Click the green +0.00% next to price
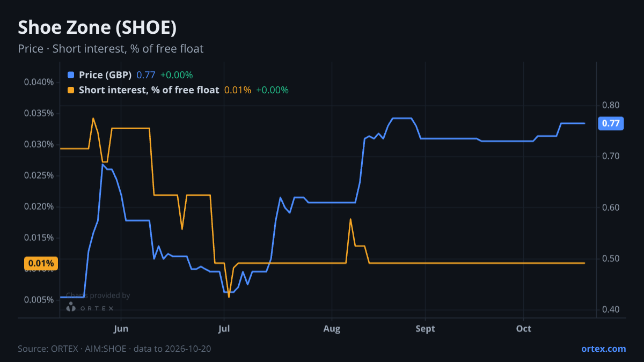 [x=176, y=75]
